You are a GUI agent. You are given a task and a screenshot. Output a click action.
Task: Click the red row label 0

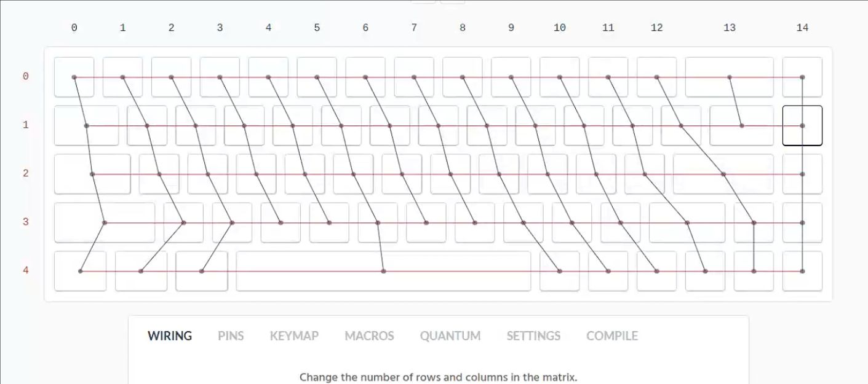(x=25, y=77)
